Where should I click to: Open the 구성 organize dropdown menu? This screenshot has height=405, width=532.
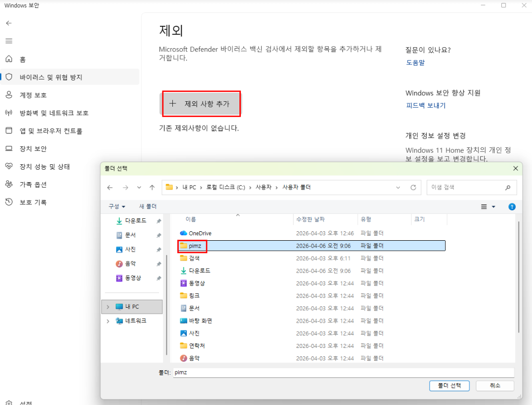pyautogui.click(x=117, y=206)
